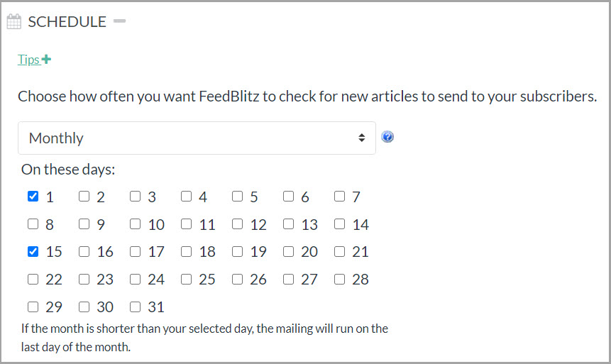The image size is (611, 364).
Task: Enable day 7 checkbox
Action: [340, 197]
